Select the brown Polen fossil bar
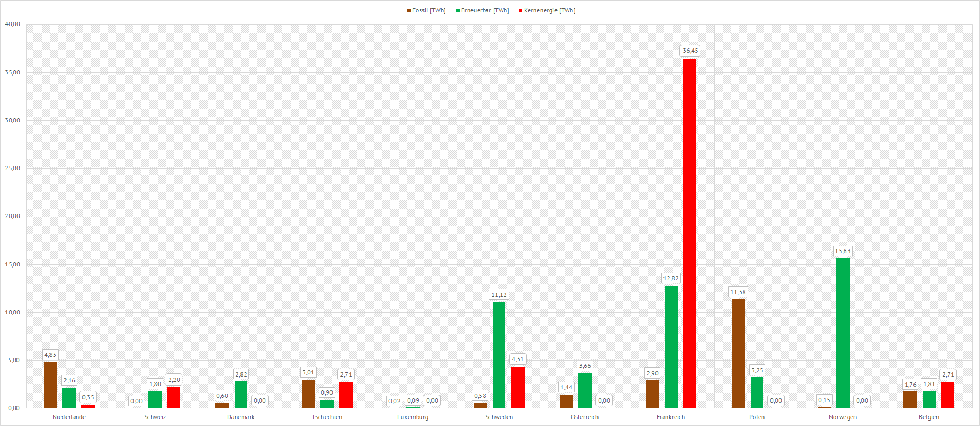The height and width of the screenshot is (426, 980). click(738, 353)
